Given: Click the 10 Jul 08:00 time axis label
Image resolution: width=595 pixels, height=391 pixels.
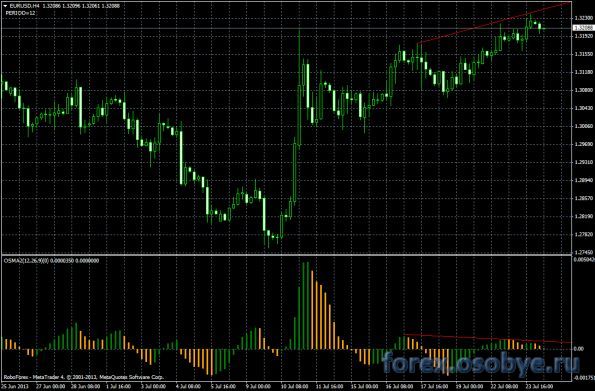Looking at the screenshot, I should click(296, 387).
